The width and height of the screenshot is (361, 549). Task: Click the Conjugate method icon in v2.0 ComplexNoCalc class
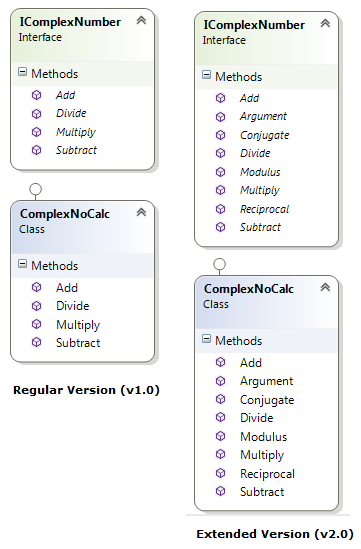pyautogui.click(x=220, y=399)
